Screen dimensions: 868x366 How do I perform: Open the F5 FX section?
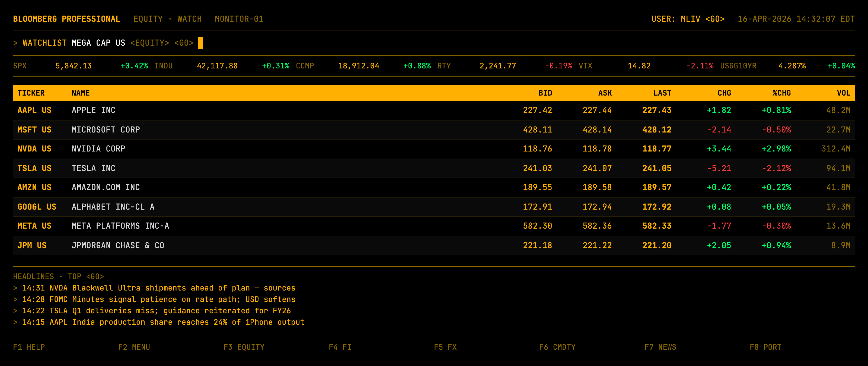pyautogui.click(x=445, y=347)
